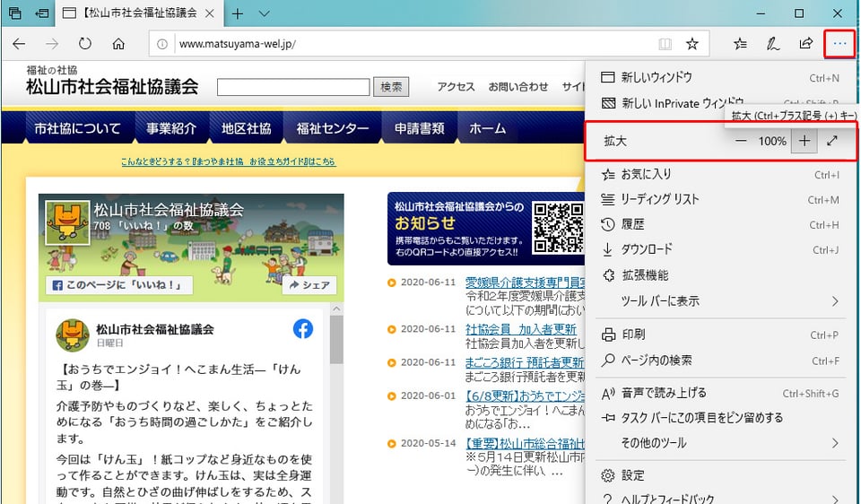This screenshot has height=504, width=861.
Task: Close the 松山市社会福祉協議会 tab
Action: 209,13
